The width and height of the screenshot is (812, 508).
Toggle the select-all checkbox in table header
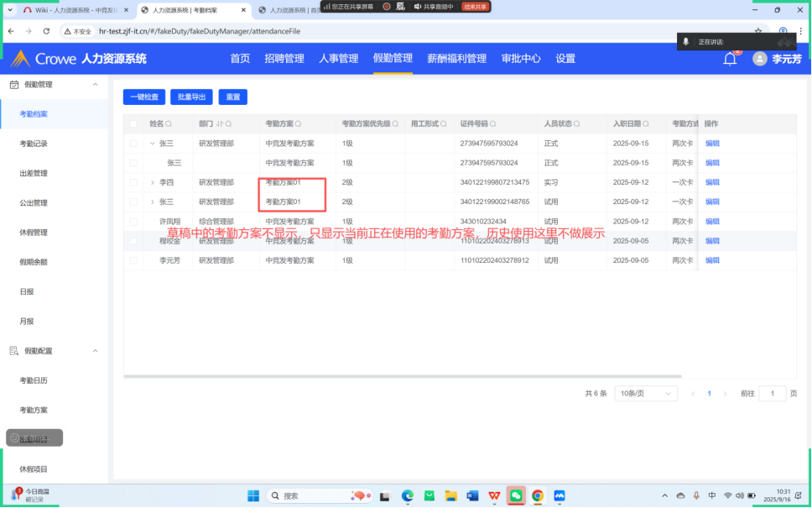tap(133, 123)
